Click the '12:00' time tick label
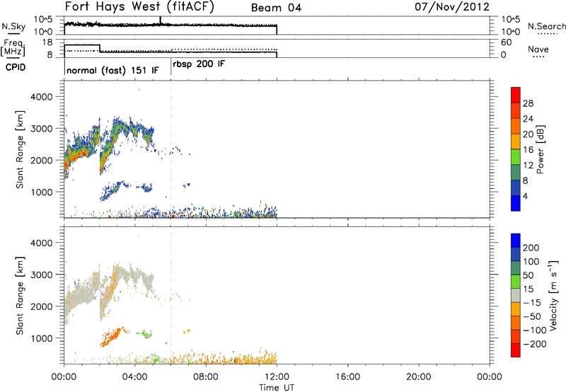This screenshot has width=566, height=392. (277, 377)
